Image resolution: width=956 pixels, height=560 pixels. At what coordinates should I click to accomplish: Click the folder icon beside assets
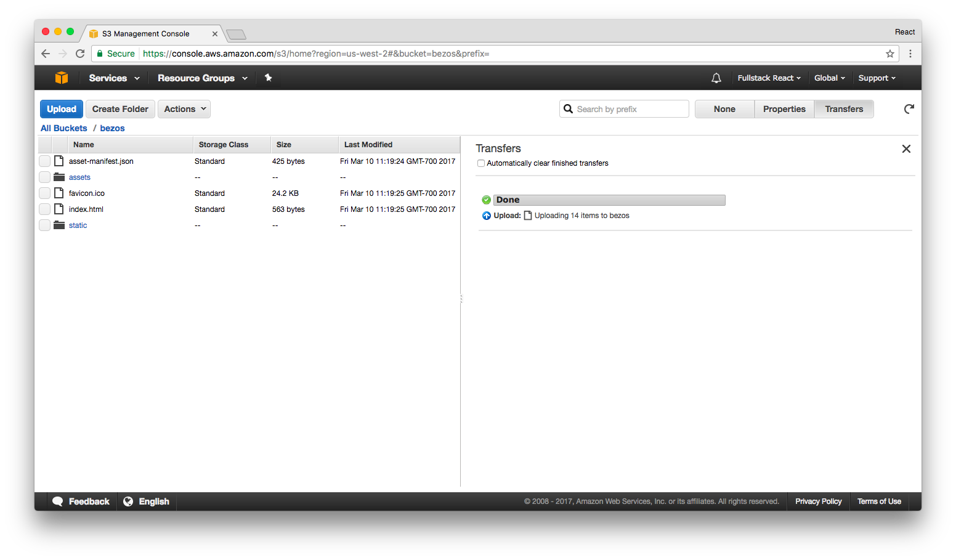59,177
